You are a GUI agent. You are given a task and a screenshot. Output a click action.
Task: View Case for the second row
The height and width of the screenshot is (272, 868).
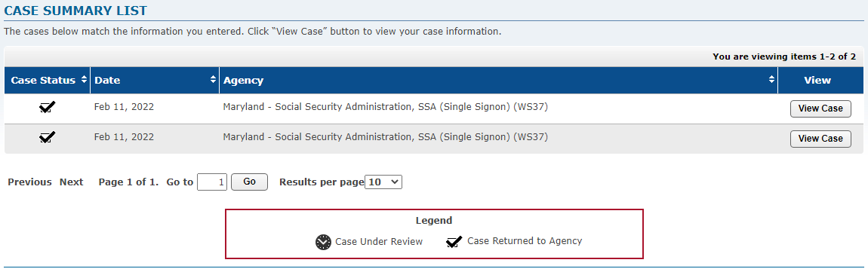820,139
